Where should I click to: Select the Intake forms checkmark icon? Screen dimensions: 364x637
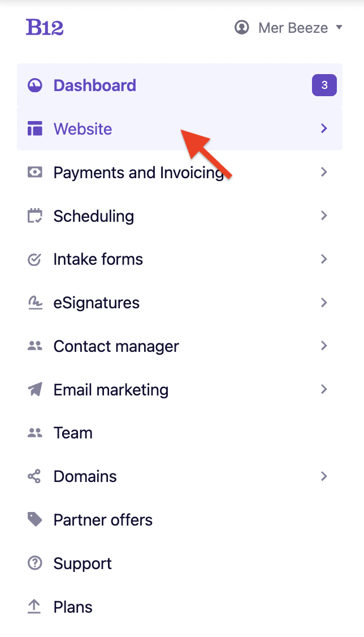tap(34, 259)
